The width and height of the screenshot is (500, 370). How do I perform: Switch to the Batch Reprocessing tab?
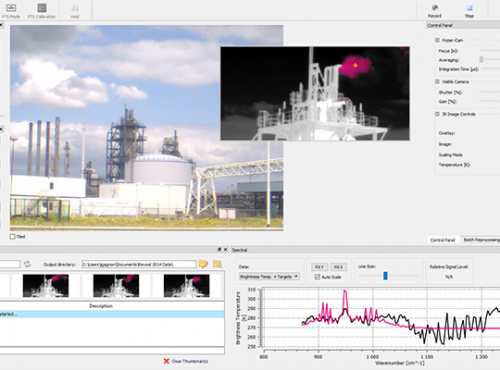[x=481, y=240]
